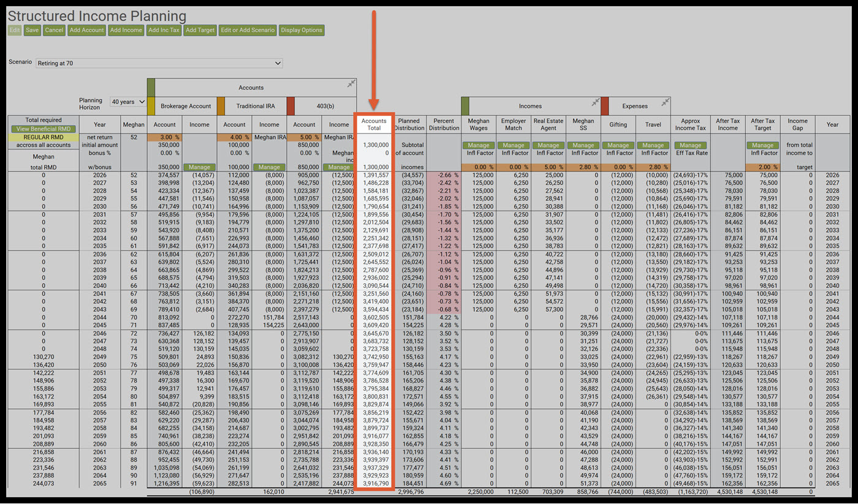This screenshot has width=858, height=504.
Task: Click the Brokerage Account header
Action: (186, 106)
